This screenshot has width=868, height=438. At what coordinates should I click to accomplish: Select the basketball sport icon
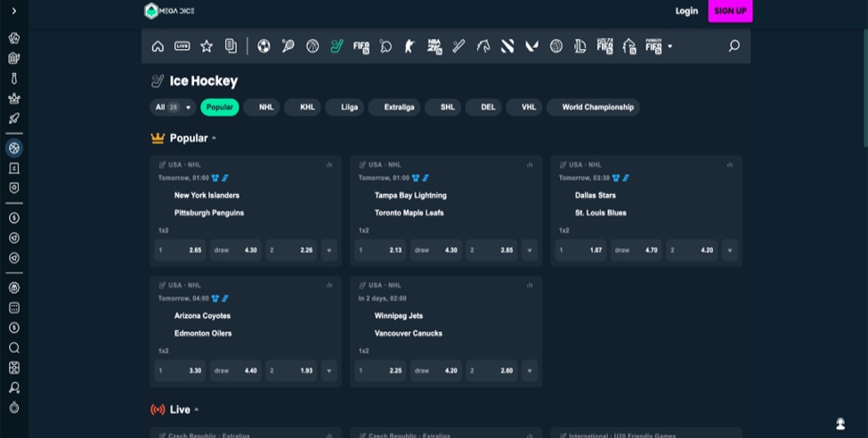[312, 46]
